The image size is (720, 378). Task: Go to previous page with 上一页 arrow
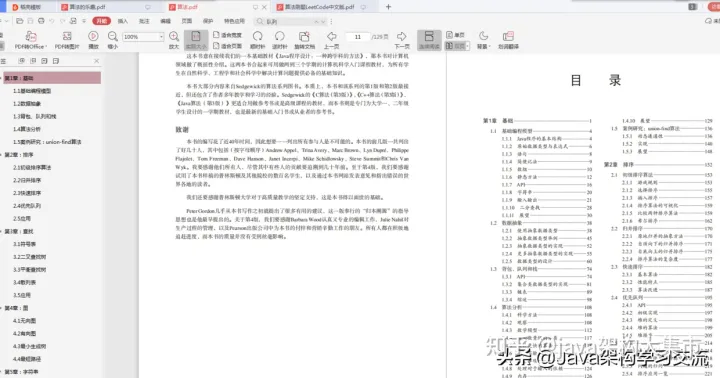(332, 40)
